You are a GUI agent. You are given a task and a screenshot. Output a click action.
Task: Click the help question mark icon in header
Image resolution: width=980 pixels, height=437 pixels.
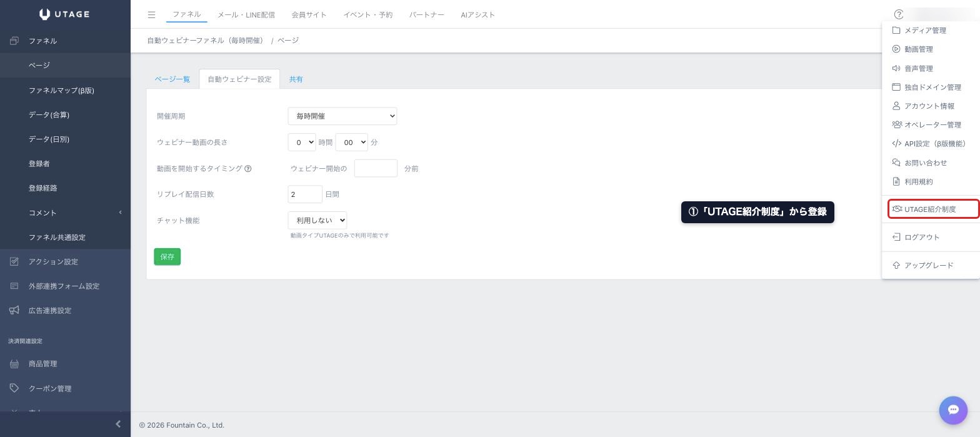[899, 14]
